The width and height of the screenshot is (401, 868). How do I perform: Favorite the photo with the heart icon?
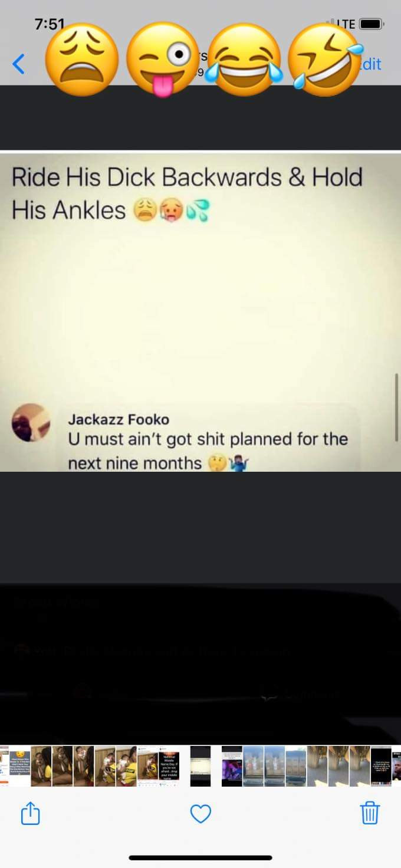pyautogui.click(x=200, y=814)
